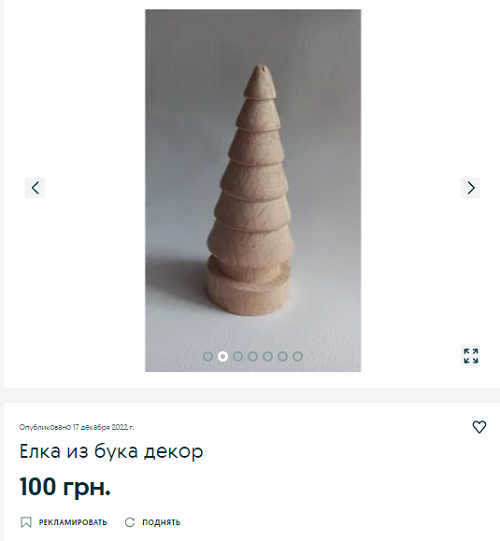Go to the previous photo with left arrow
500x541 pixels.
(35, 188)
